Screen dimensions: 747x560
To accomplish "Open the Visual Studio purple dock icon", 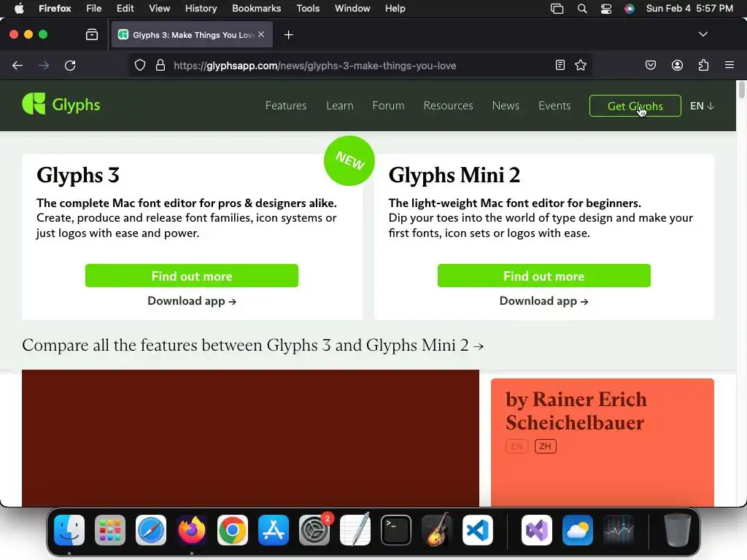I will 537,530.
